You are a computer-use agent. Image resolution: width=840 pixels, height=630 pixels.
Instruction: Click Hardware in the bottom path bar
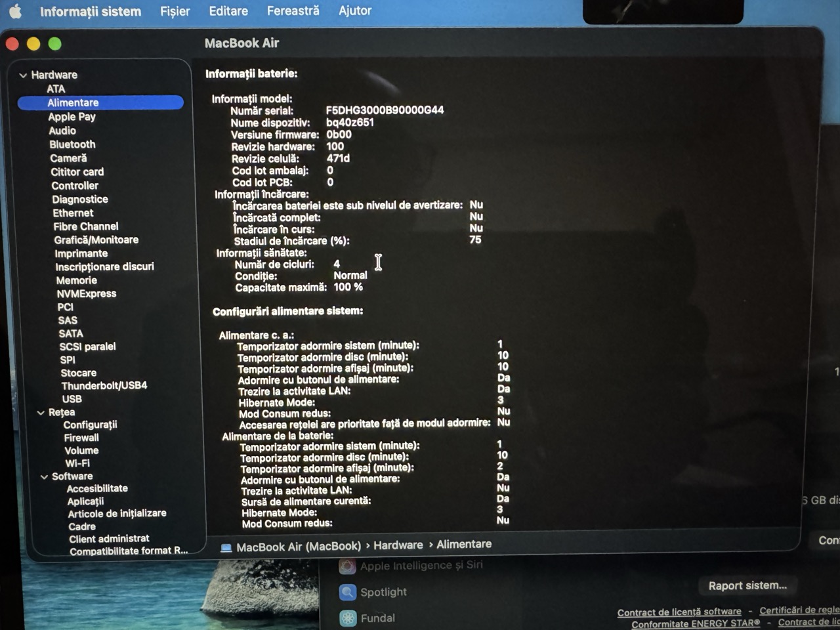pyautogui.click(x=398, y=545)
